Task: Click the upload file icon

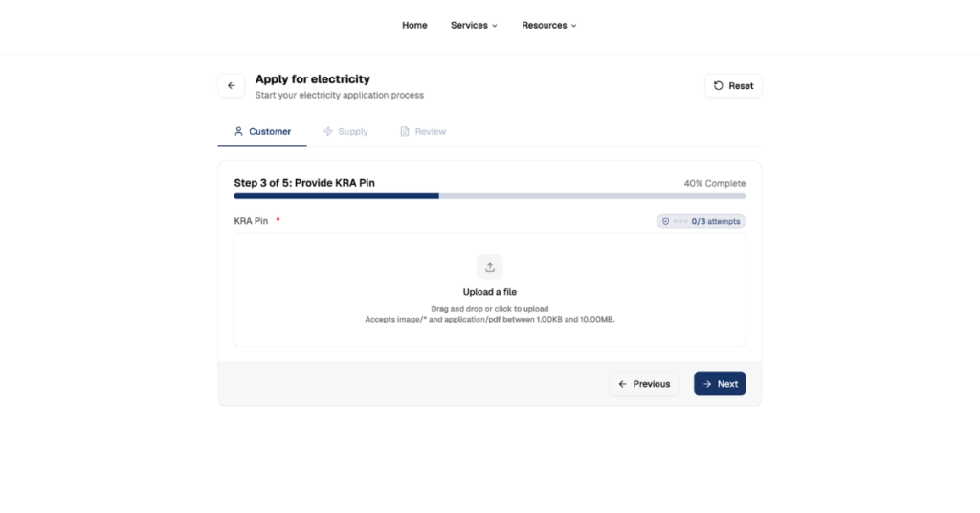Action: (x=490, y=267)
